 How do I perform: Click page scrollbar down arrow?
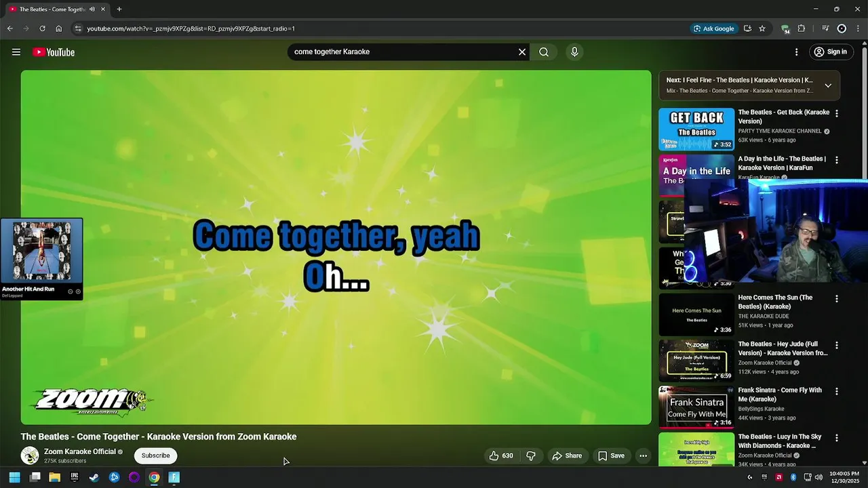[864, 463]
